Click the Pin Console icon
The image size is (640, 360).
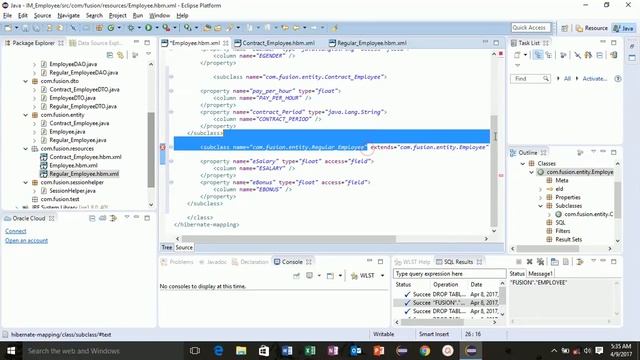pos(297,276)
